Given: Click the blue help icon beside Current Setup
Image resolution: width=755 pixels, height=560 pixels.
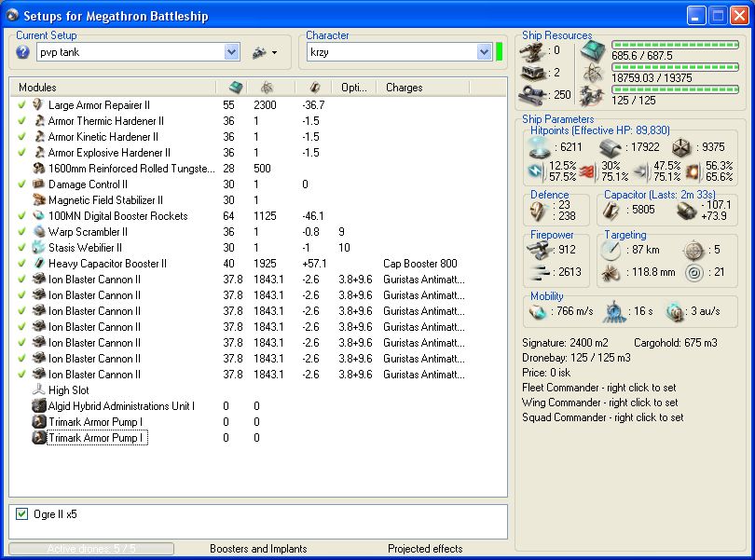Looking at the screenshot, I should point(22,52).
